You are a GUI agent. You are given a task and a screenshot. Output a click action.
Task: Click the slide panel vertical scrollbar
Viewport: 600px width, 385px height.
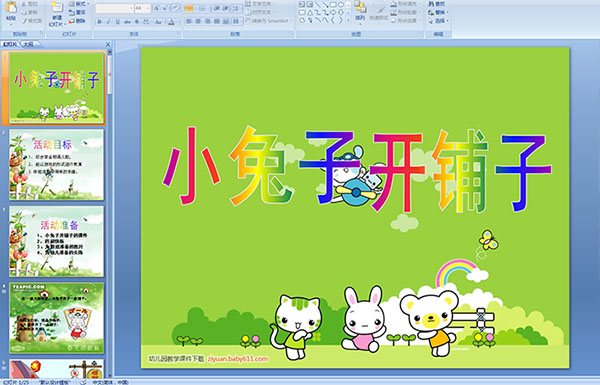click(110, 214)
